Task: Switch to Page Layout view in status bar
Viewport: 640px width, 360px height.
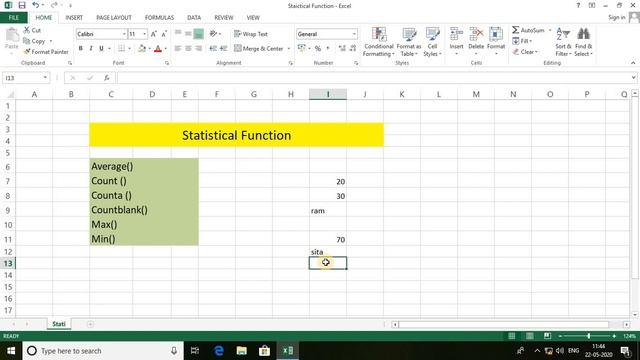Action: [529, 336]
